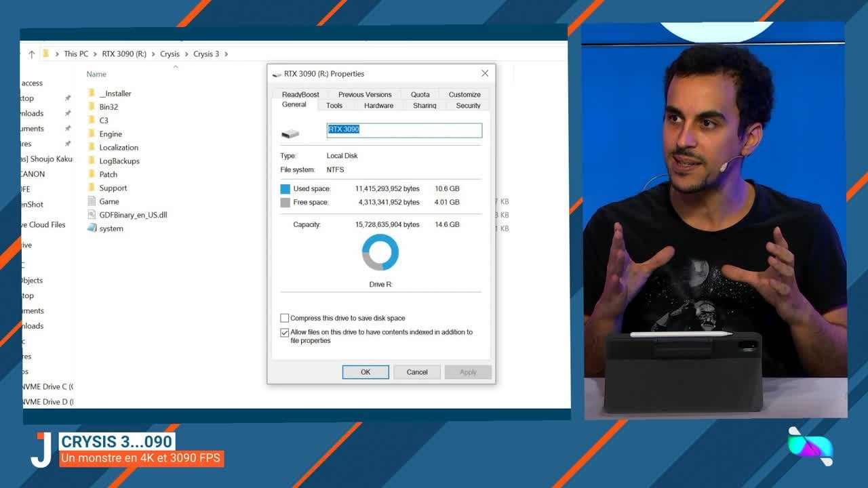Select the C3 folder icon
Image resolution: width=868 pixels, height=488 pixels.
tap(92, 120)
